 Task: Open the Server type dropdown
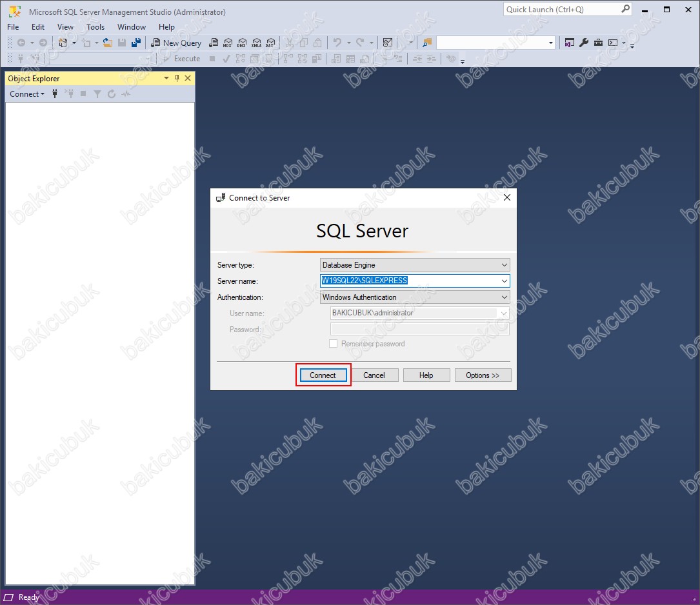pos(415,265)
